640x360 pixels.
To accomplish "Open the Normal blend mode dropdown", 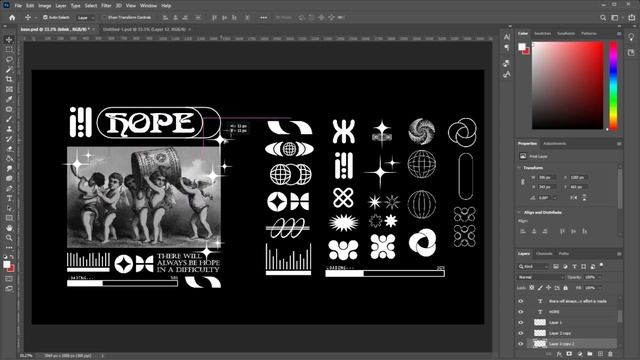I will tap(541, 277).
